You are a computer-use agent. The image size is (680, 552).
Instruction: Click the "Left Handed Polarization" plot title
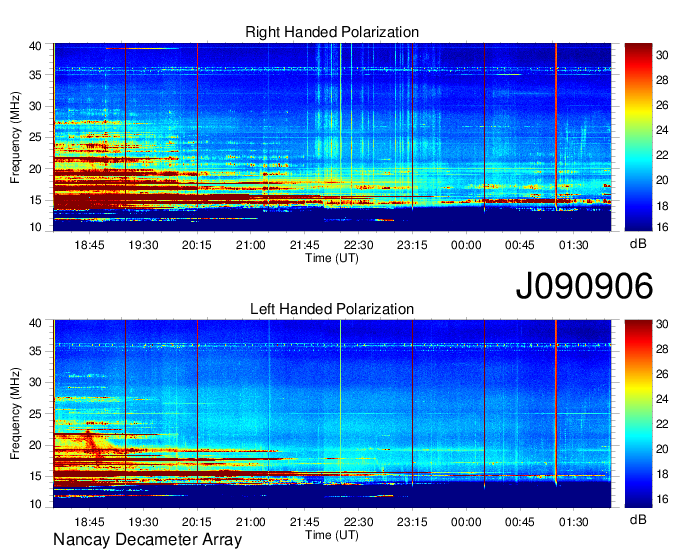point(332,309)
